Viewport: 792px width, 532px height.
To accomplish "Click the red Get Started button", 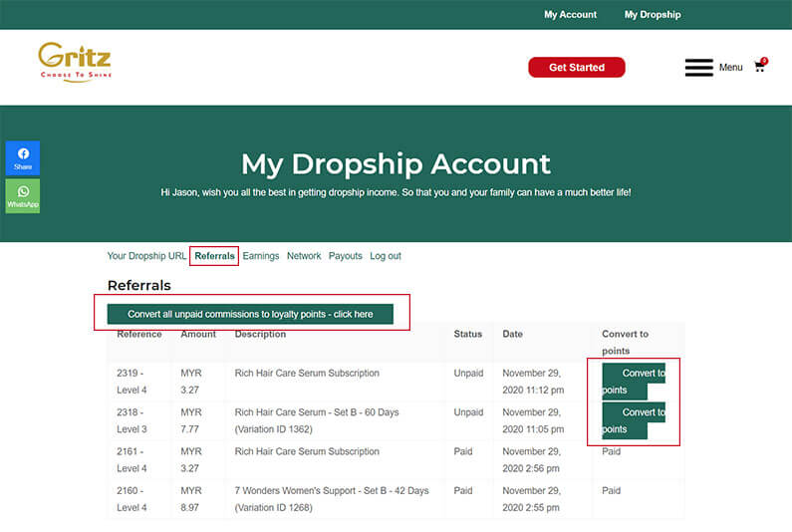I will coord(577,67).
